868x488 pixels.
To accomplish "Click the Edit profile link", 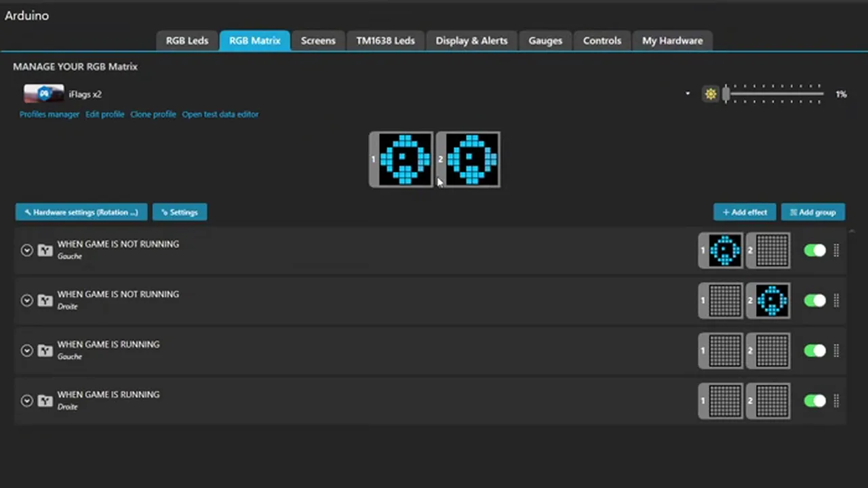I will tap(104, 115).
